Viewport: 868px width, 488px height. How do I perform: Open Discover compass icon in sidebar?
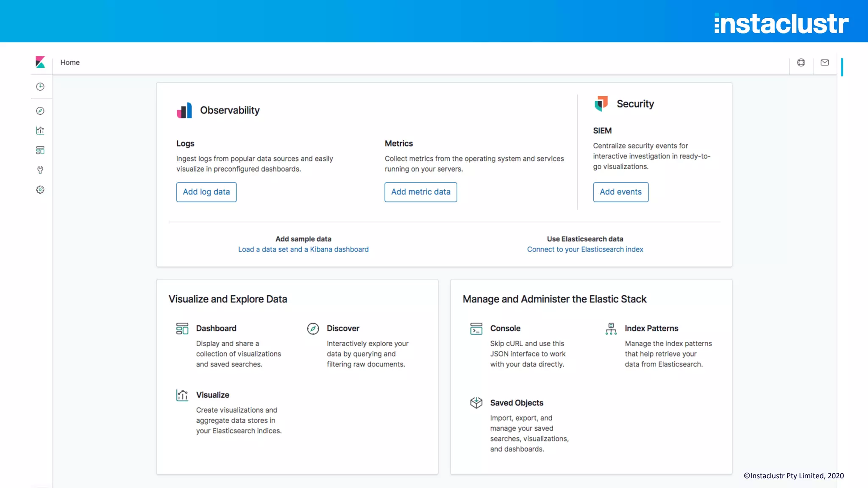coord(40,111)
